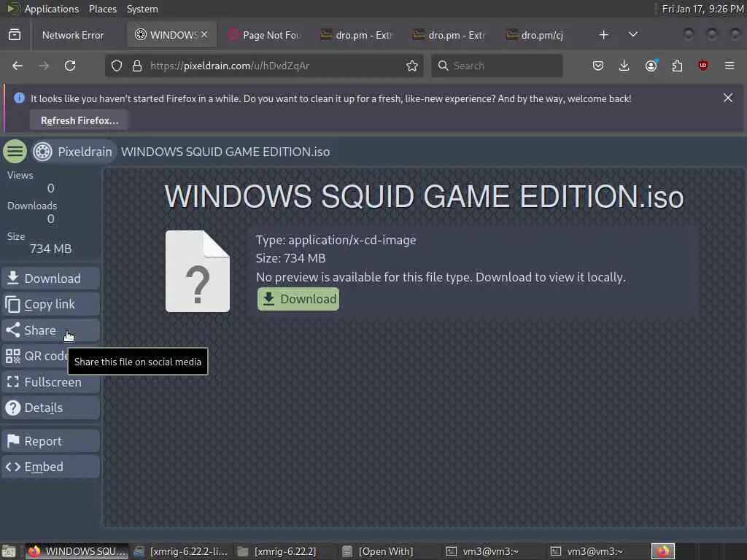This screenshot has height=560, width=747.
Task: Switch the viewer to Fullscreen
Action: click(x=50, y=382)
